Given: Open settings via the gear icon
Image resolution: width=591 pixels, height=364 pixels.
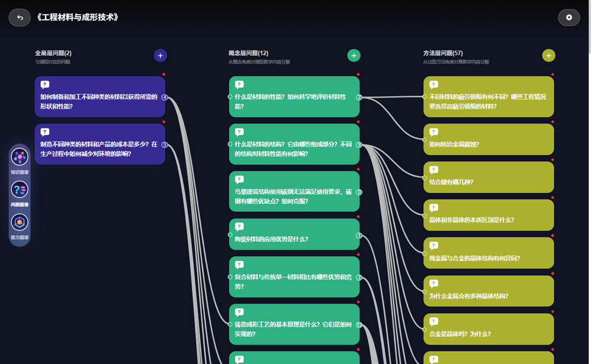Looking at the screenshot, I should 568,18.
